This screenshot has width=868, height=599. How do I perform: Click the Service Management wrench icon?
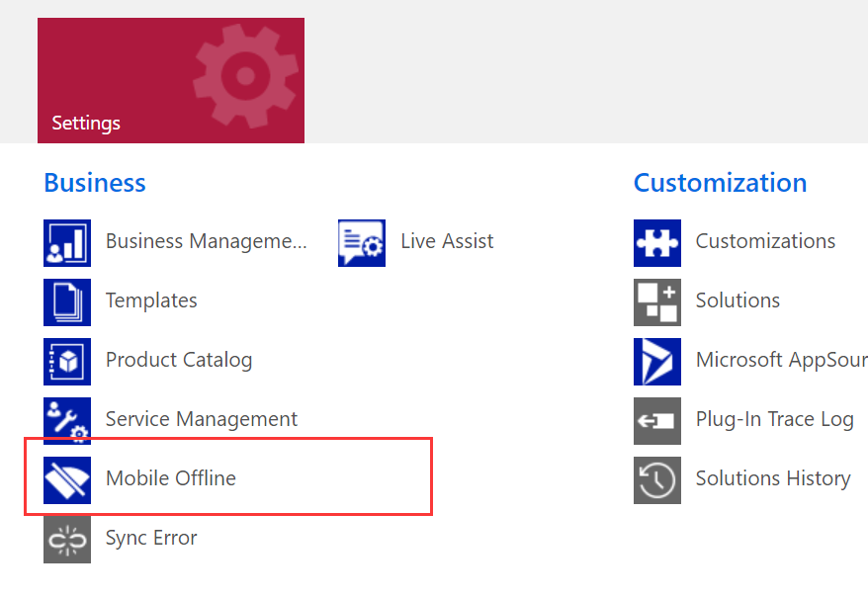(67, 421)
